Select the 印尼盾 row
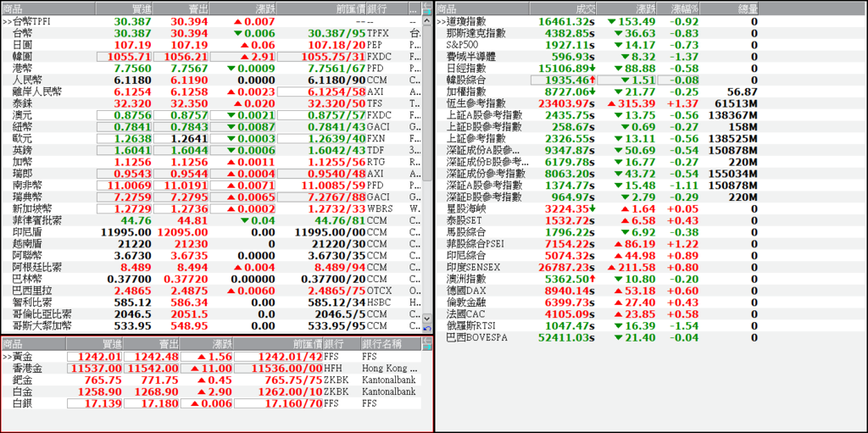This screenshot has height=433, width=868. (x=211, y=232)
